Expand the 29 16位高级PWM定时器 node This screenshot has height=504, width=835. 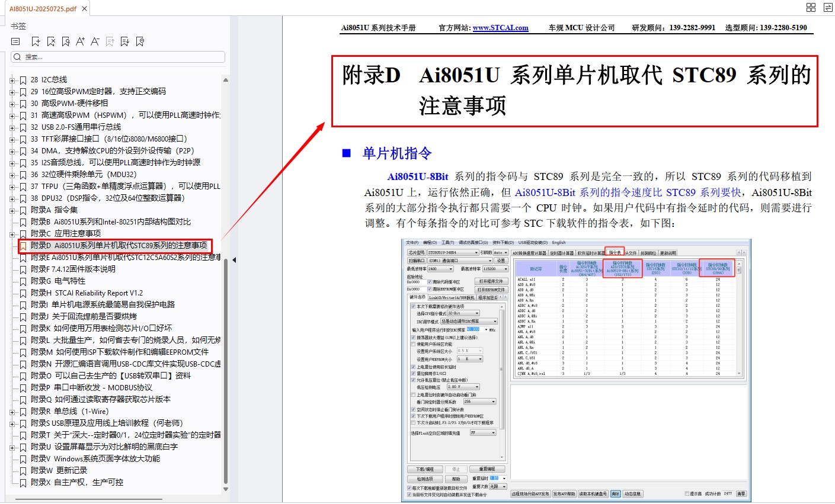12,92
